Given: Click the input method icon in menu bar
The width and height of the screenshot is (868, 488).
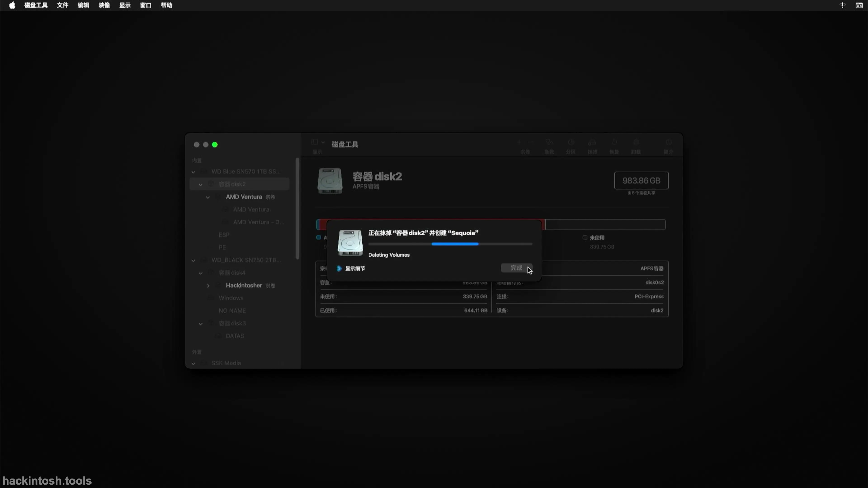Looking at the screenshot, I should [x=859, y=5].
